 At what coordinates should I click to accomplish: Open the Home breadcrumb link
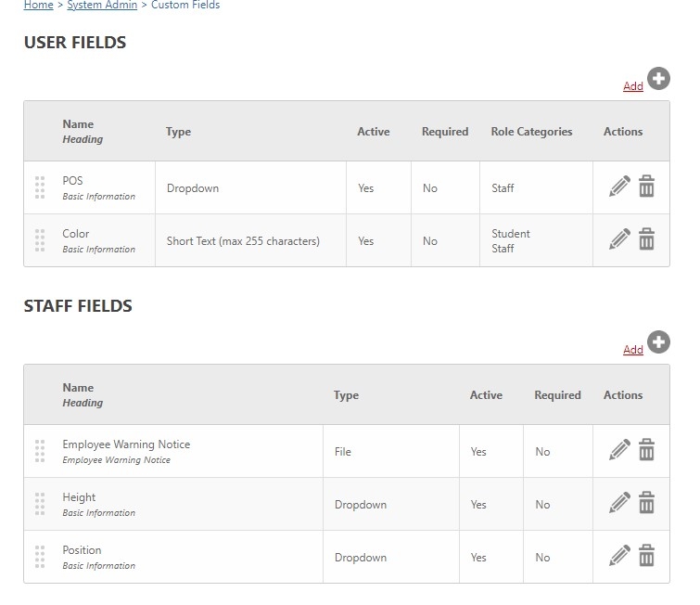38,5
